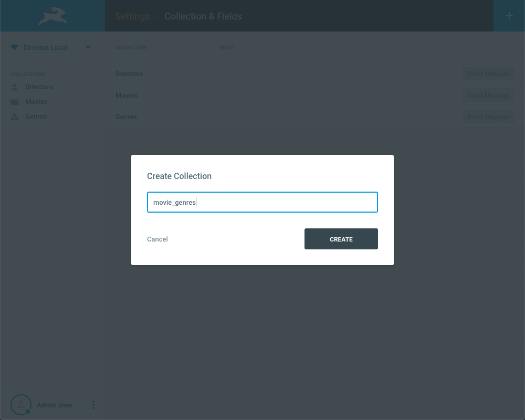Image resolution: width=525 pixels, height=420 pixels.
Task: Click Don't Manage for Directors
Action: (488, 73)
